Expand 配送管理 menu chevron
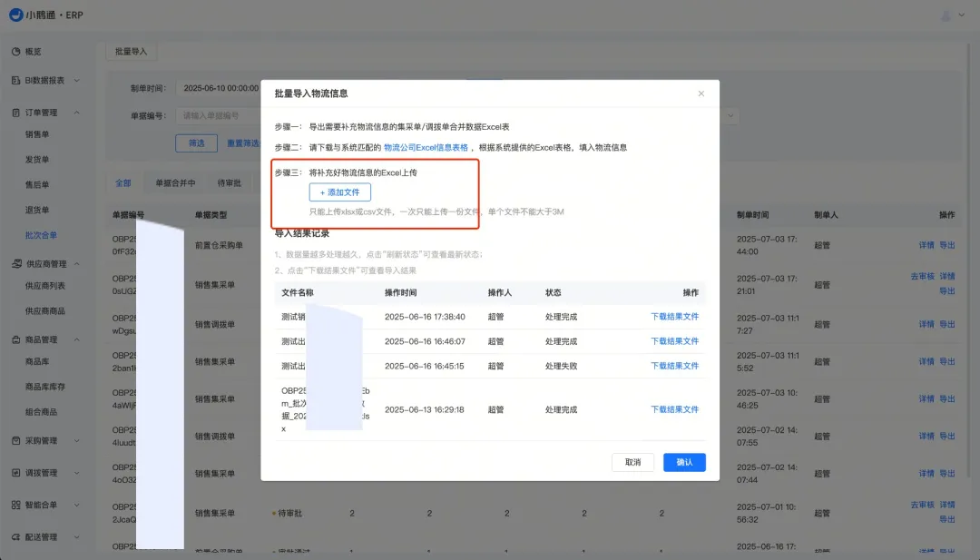Image resolution: width=980 pixels, height=560 pixels. pyautogui.click(x=77, y=537)
